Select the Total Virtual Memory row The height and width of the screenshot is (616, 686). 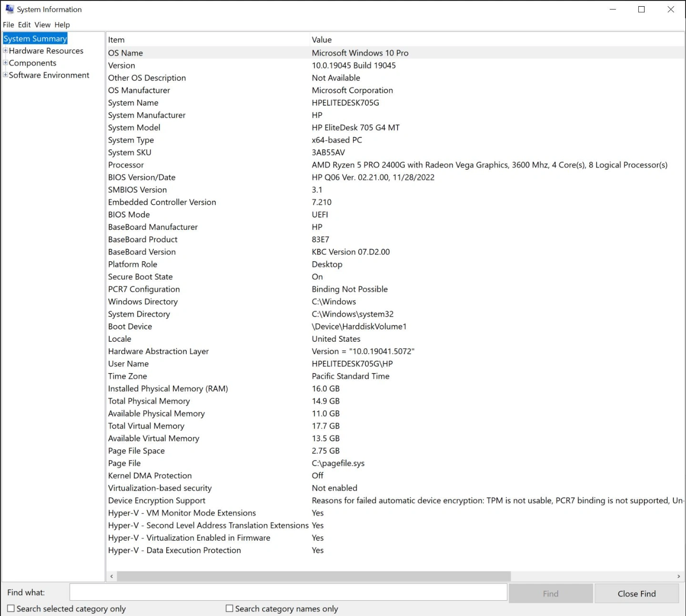[395, 426]
